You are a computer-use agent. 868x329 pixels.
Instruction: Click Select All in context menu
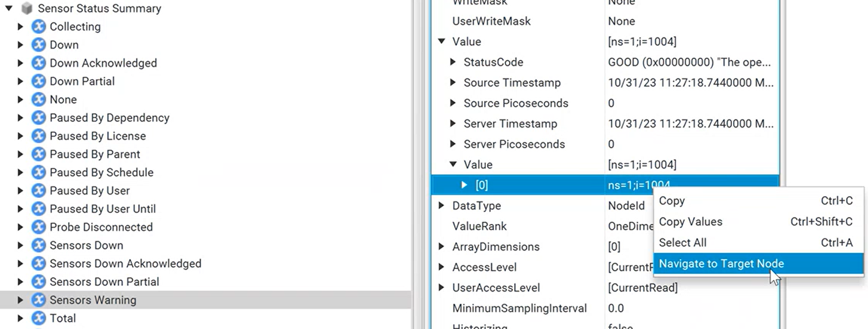coord(682,243)
